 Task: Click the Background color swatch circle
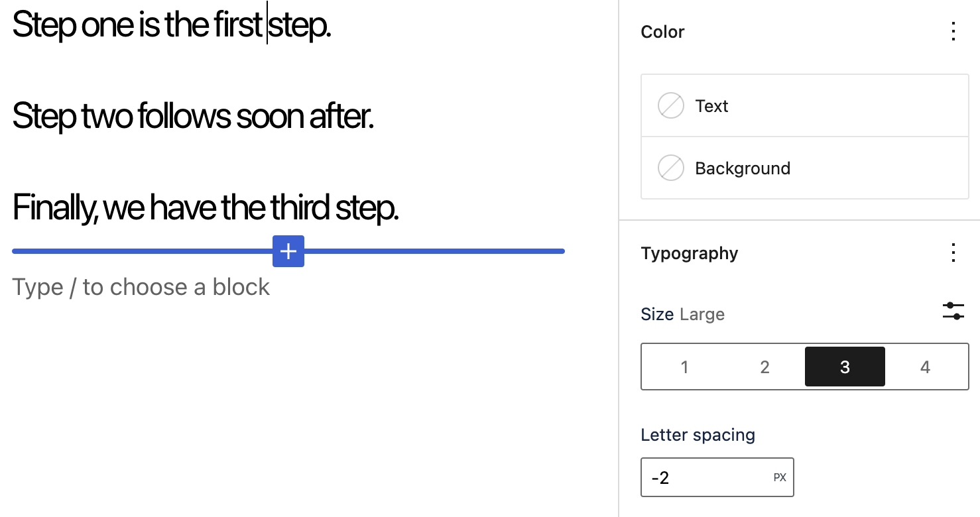tap(670, 168)
